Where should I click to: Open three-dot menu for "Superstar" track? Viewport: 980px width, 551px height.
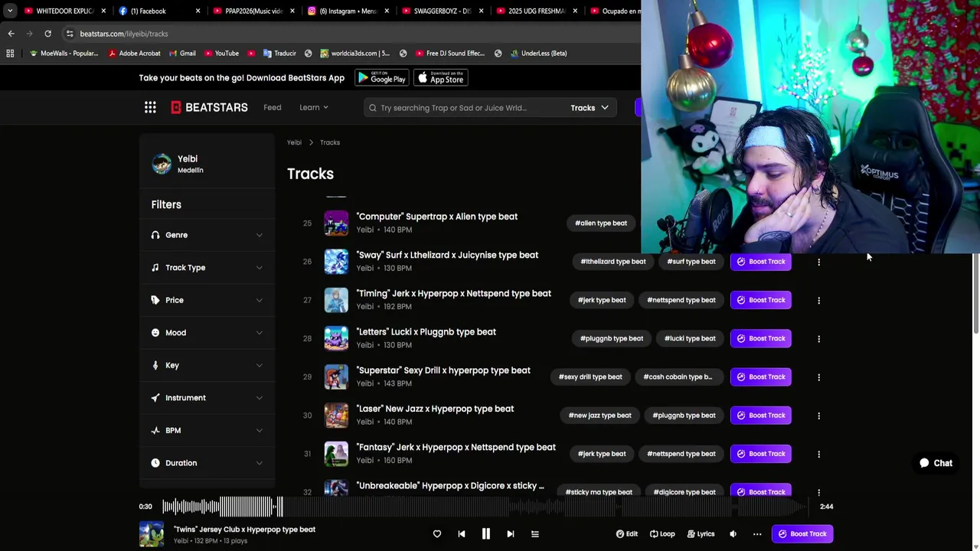click(x=818, y=377)
